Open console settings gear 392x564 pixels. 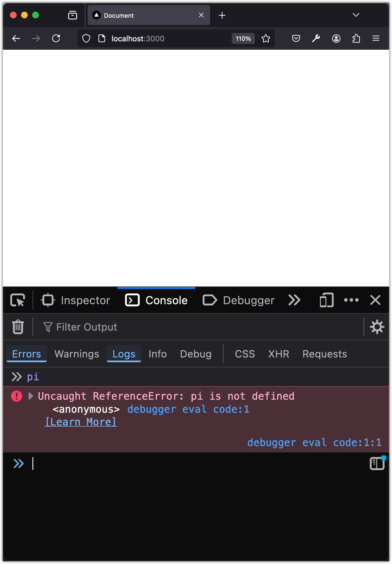tap(377, 327)
